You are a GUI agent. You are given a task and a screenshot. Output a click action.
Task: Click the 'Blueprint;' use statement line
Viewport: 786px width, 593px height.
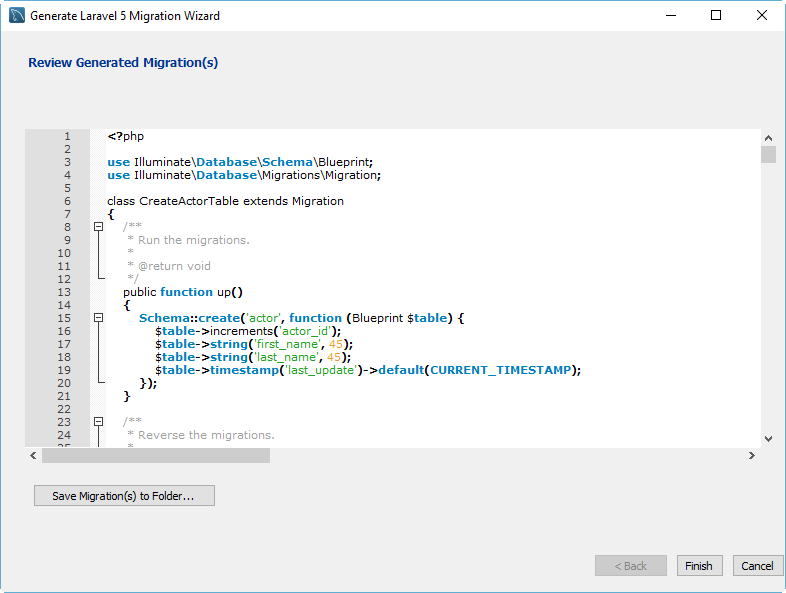click(x=240, y=162)
